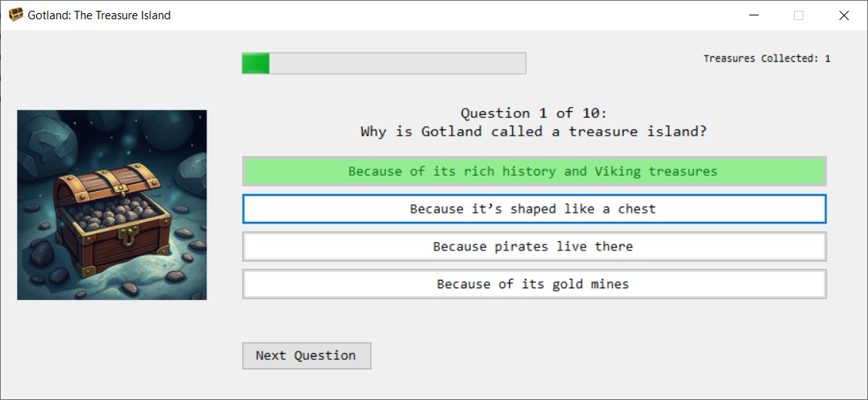This screenshot has height=400, width=868.
Task: Click the empty gray portion of progress bar
Action: coord(397,63)
